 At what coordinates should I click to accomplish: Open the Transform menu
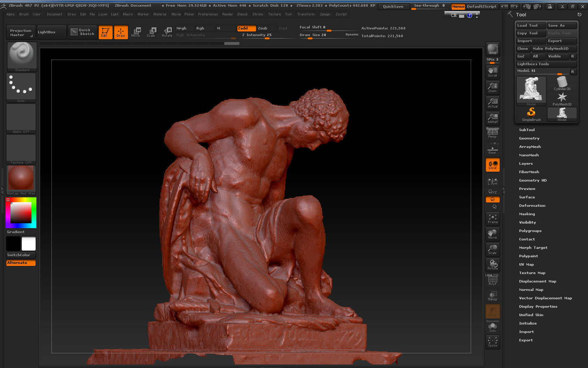click(x=306, y=14)
